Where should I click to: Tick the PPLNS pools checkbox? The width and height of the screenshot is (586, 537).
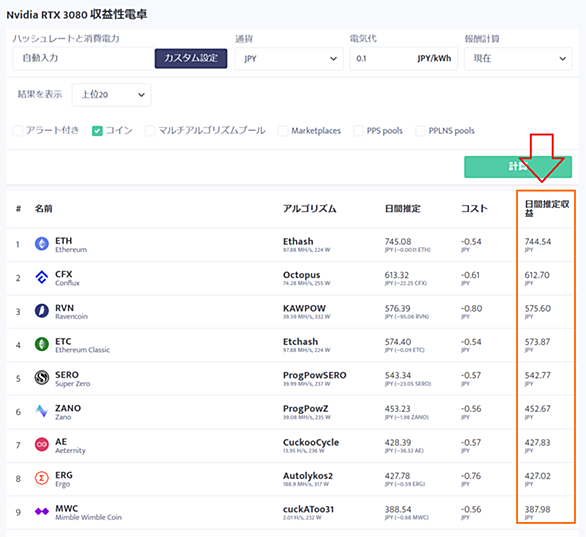420,131
